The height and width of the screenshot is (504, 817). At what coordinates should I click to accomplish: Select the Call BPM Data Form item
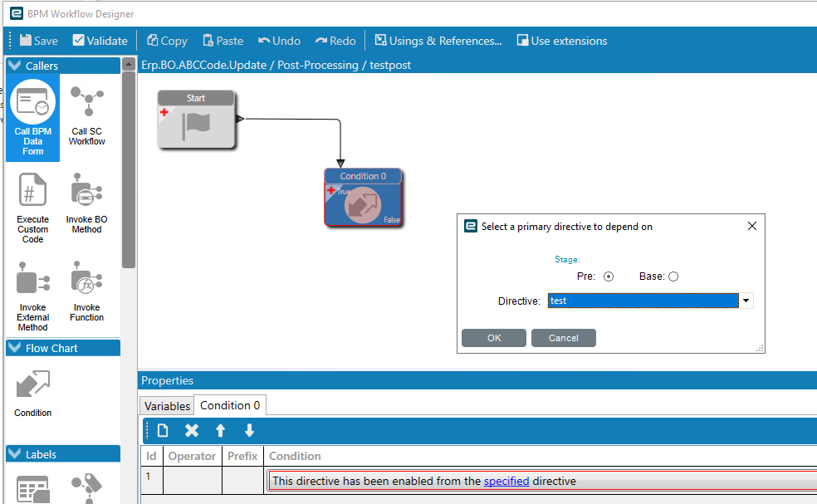tap(33, 118)
